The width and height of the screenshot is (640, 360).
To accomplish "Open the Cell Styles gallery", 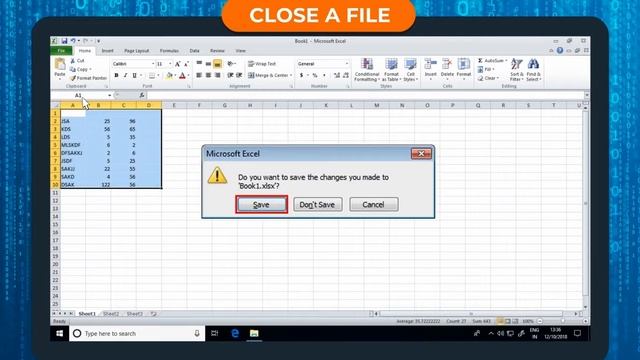I will 410,69.
